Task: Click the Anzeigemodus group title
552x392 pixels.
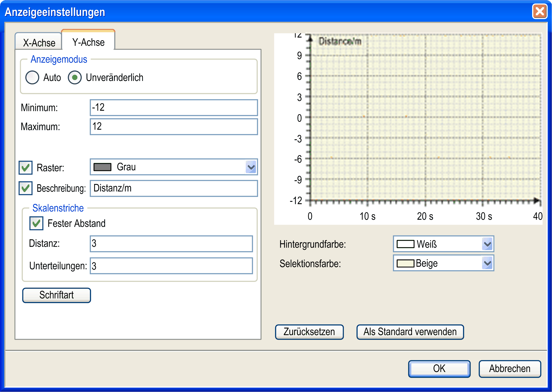Action: point(59,59)
